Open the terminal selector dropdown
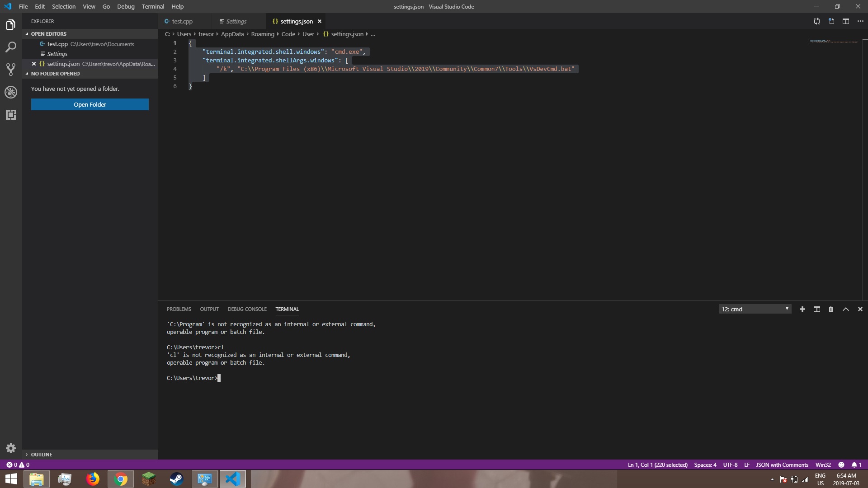This screenshot has width=868, height=488. tap(755, 309)
